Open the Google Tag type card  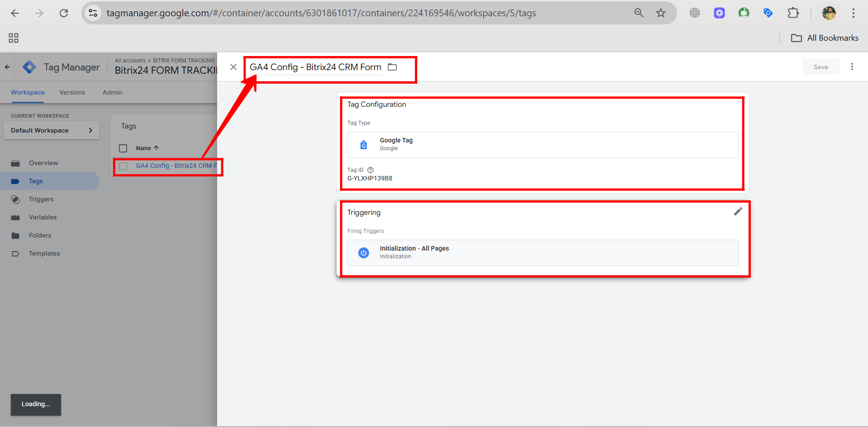click(x=542, y=145)
